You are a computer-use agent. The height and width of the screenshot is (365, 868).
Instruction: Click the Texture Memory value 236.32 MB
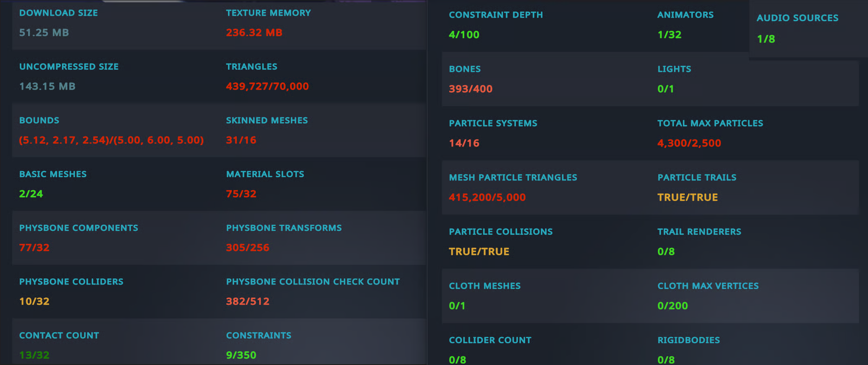(254, 33)
